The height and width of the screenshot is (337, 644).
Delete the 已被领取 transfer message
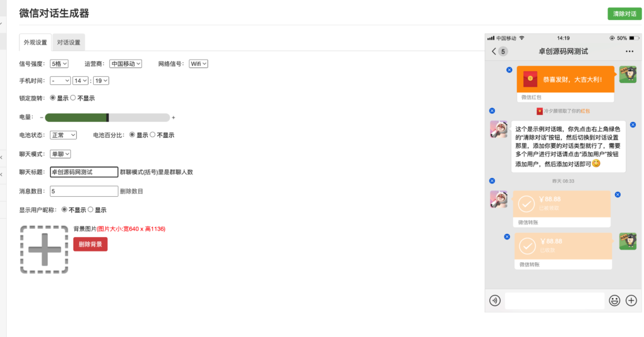(618, 194)
